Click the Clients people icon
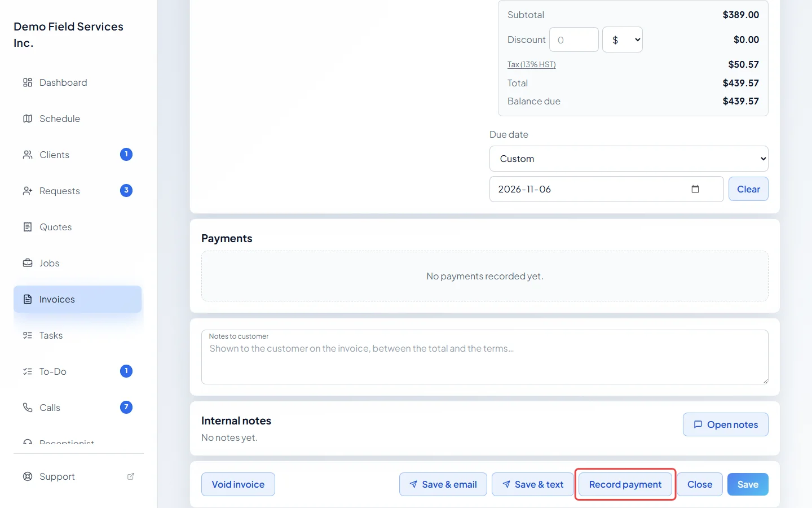The image size is (812, 508). 28,155
